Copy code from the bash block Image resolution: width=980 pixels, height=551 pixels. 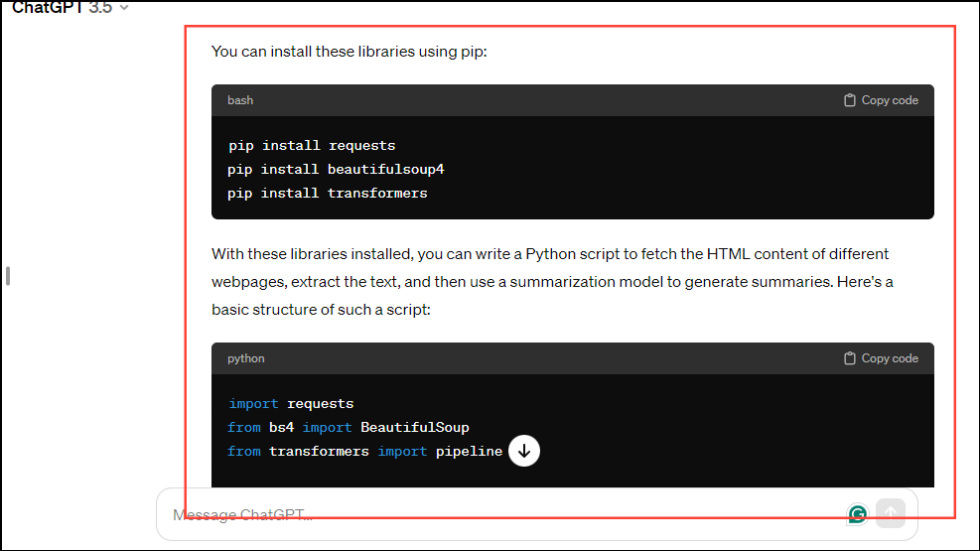click(x=881, y=100)
